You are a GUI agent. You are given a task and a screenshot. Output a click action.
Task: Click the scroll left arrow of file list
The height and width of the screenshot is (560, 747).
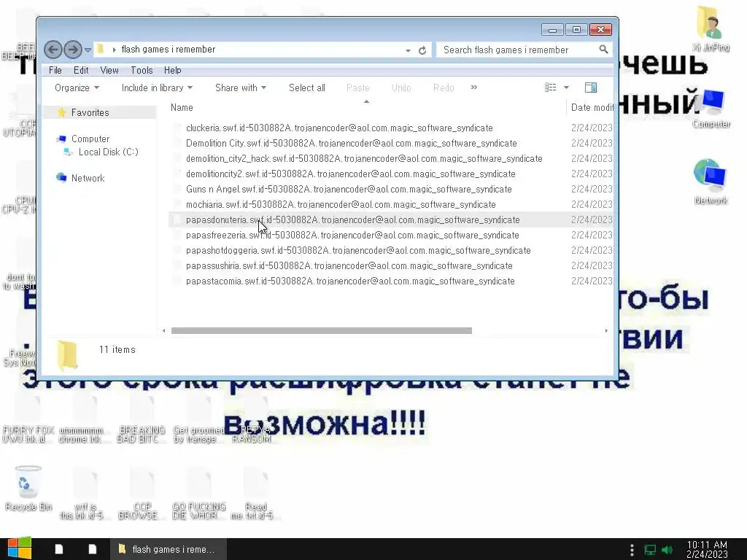tap(164, 330)
